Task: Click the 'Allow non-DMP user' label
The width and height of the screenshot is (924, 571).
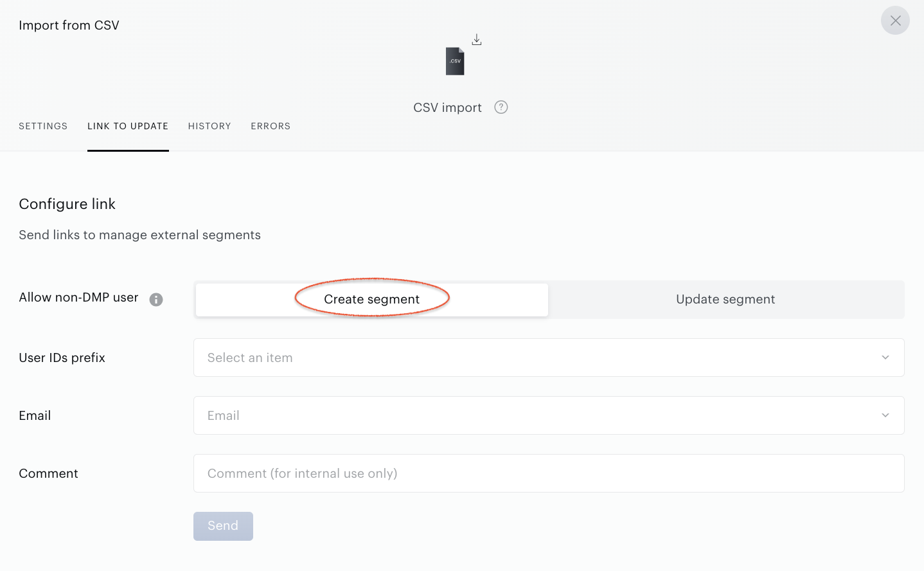Action: [x=78, y=297]
